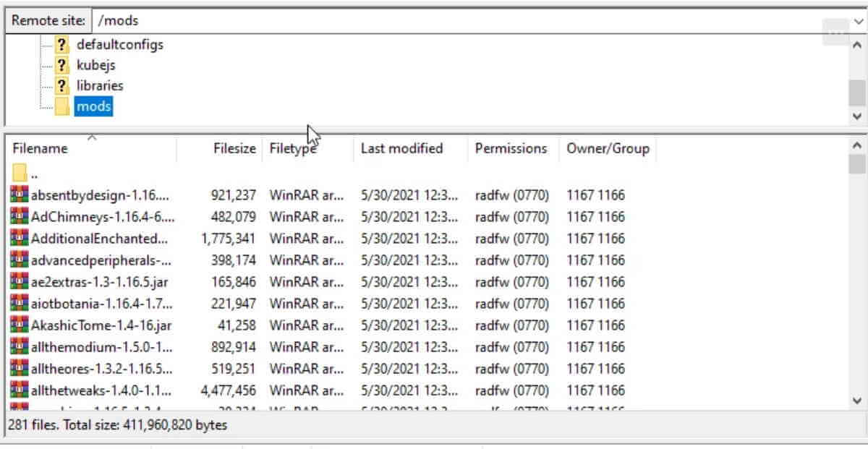Open the Remote site path dropdown
The image size is (868, 449).
click(x=857, y=21)
